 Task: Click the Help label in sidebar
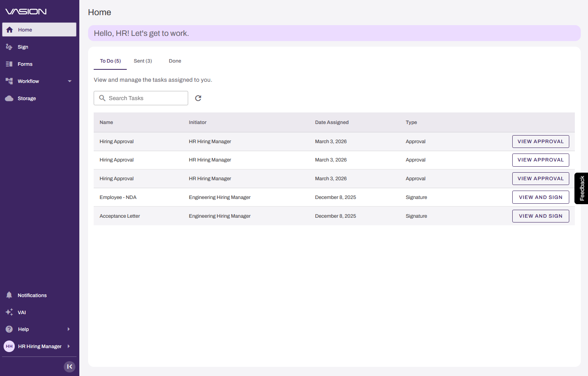pyautogui.click(x=24, y=329)
